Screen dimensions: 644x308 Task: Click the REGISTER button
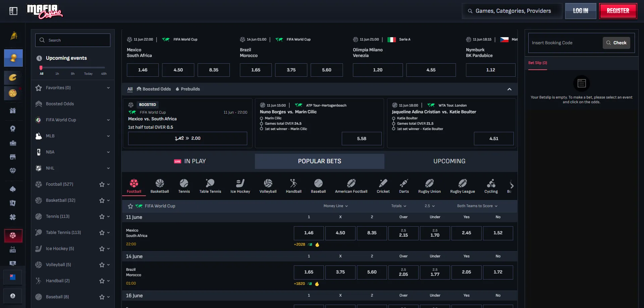coord(618,11)
